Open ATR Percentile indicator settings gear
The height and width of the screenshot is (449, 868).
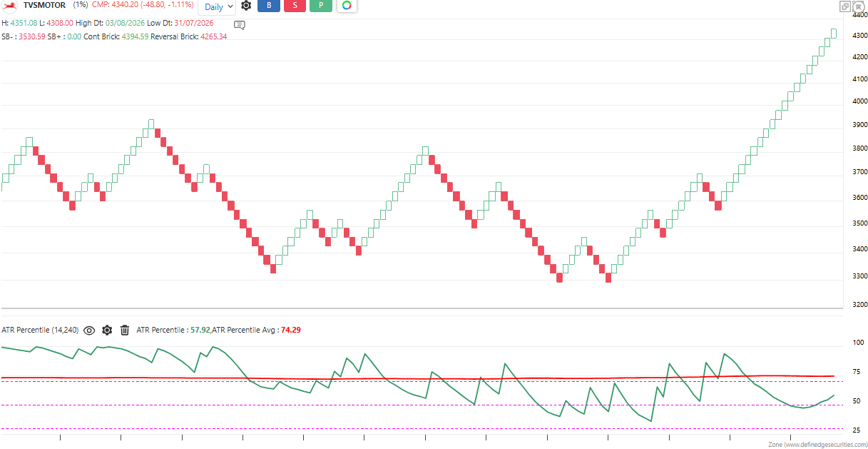[107, 330]
